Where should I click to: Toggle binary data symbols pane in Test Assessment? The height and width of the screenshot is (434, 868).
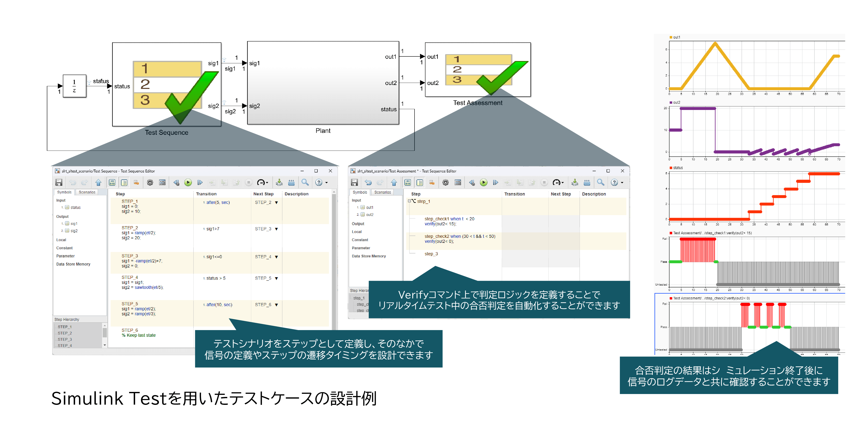408,182
